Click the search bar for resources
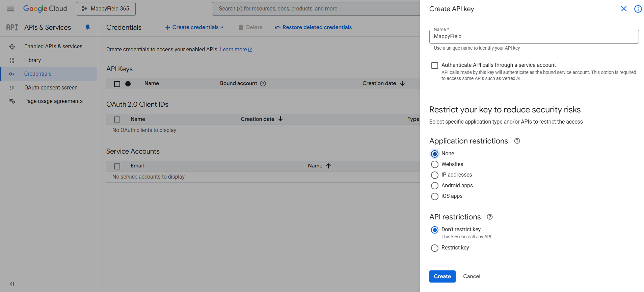Viewport: 644px width, 292px height. coord(316,9)
